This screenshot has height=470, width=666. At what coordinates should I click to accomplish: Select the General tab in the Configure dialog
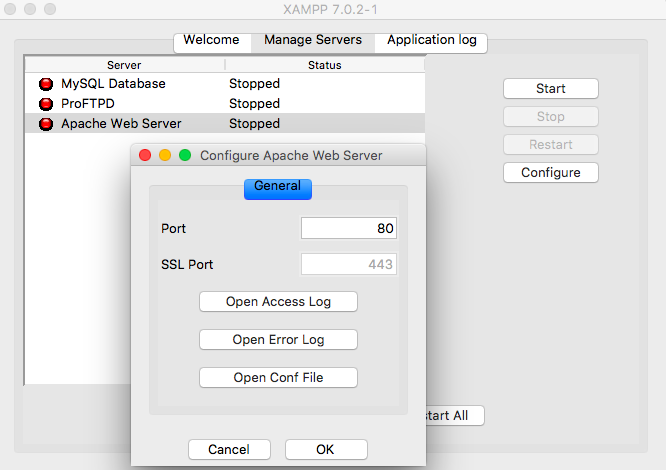278,189
